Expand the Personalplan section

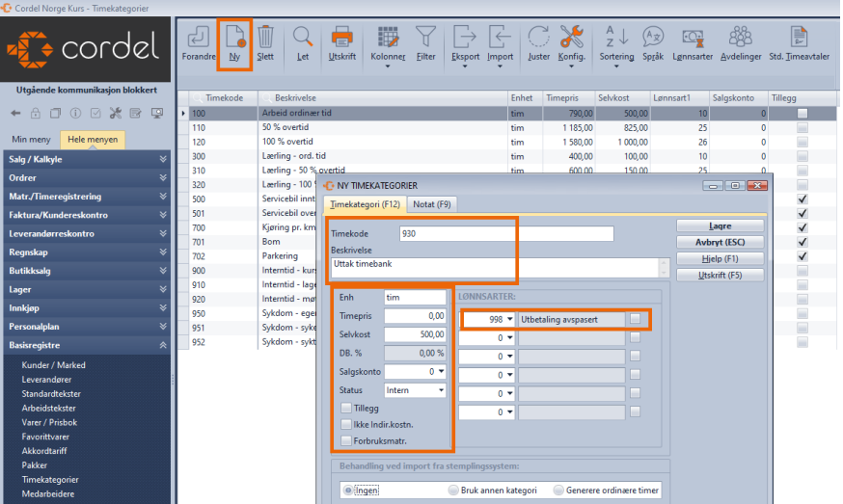click(87, 326)
